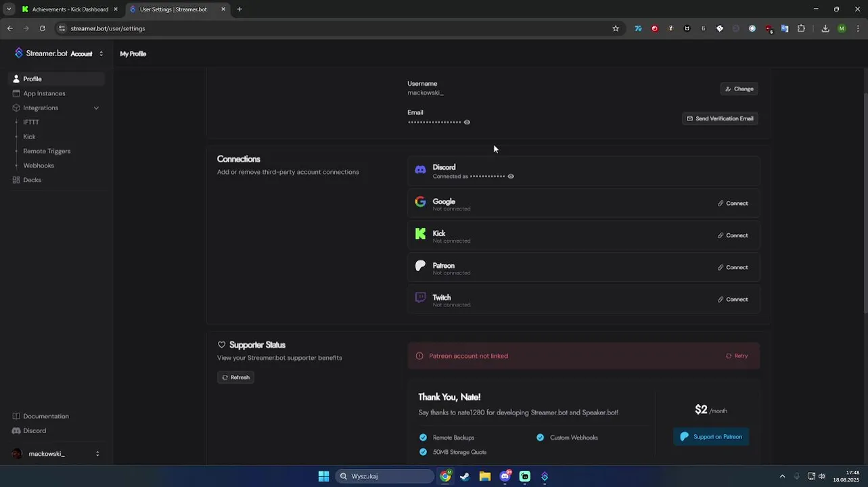Connect the Twitch account

tap(733, 299)
